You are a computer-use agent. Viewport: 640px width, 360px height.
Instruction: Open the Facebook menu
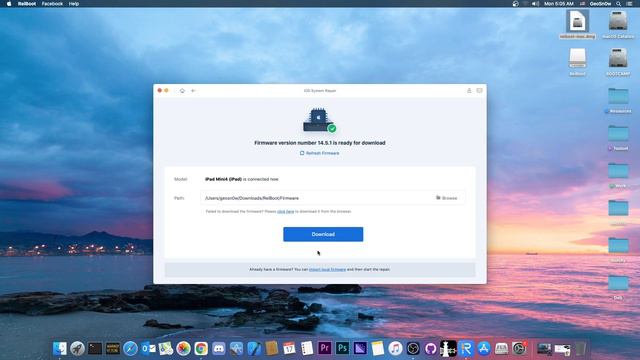tap(52, 4)
